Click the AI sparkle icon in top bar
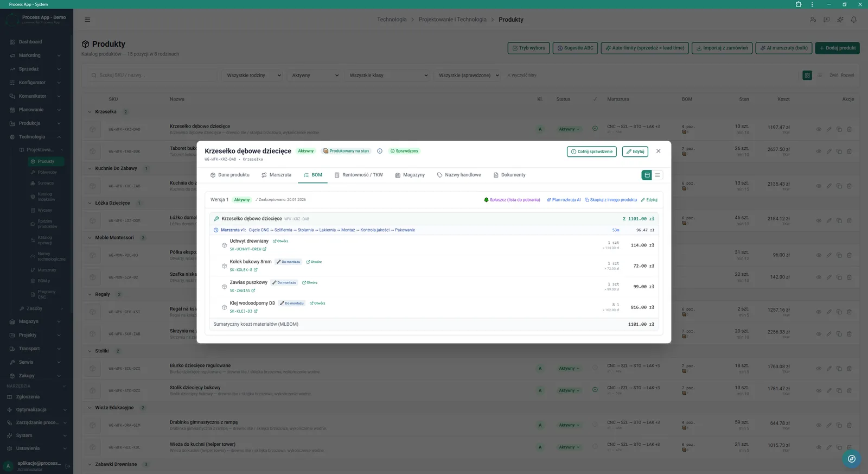Screen dimensions: 868x474 [x=840, y=20]
